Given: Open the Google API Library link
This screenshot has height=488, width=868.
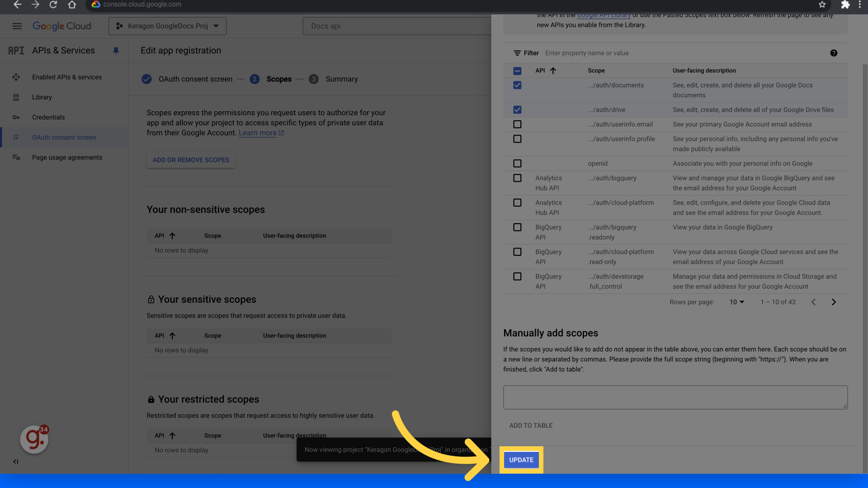Looking at the screenshot, I should (x=604, y=15).
